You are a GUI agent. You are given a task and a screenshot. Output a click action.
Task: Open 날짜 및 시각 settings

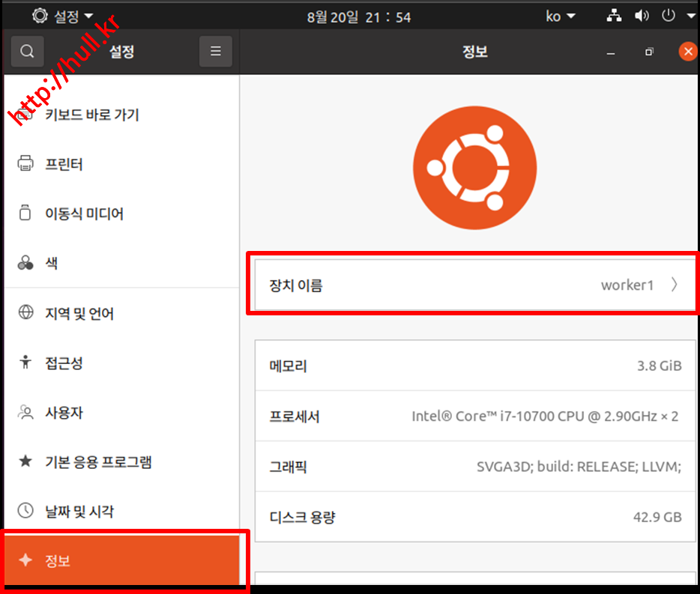[121, 512]
